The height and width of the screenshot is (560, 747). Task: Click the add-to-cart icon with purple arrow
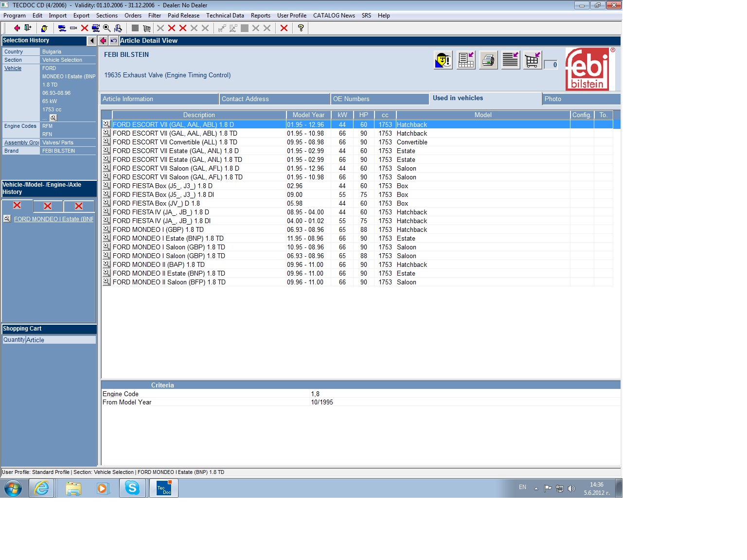(x=533, y=60)
